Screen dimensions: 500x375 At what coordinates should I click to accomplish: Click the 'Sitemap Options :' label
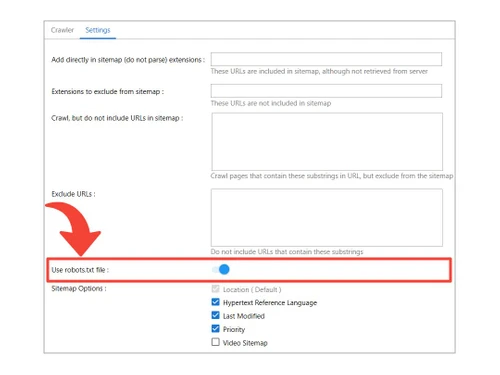click(79, 289)
